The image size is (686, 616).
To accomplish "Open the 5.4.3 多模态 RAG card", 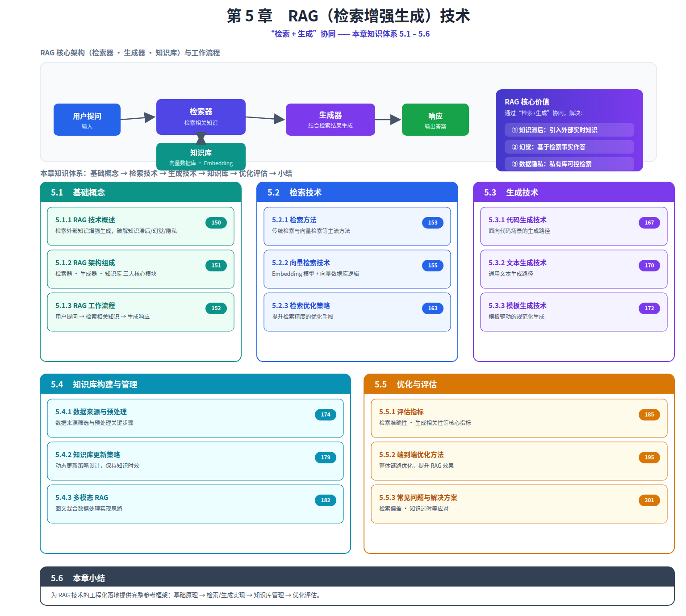I will [x=195, y=504].
